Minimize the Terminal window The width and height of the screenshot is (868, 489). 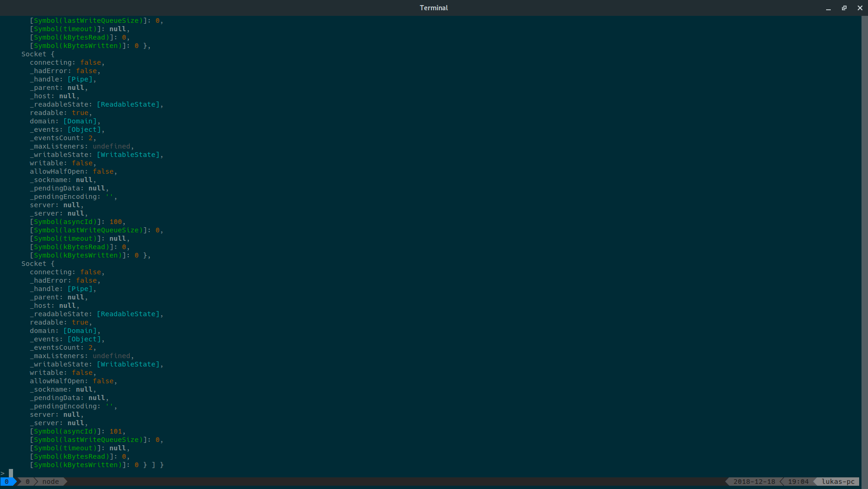pos(828,8)
